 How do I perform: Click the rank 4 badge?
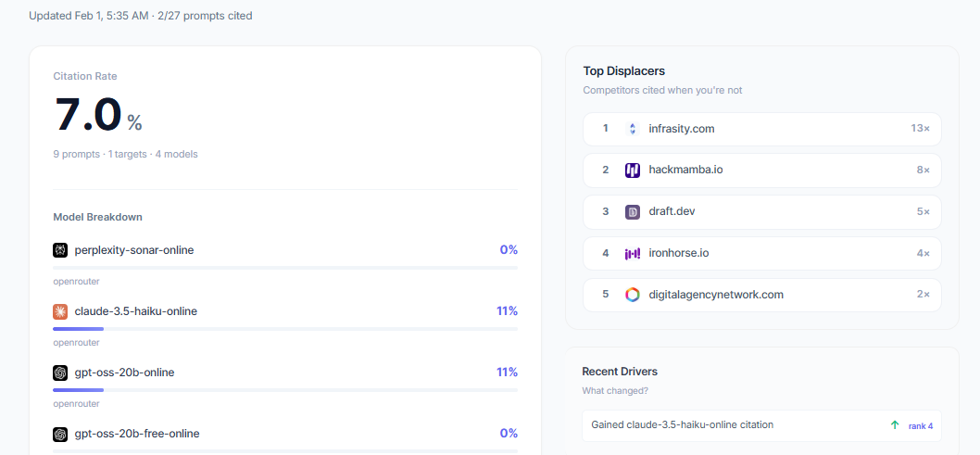pyautogui.click(x=921, y=425)
